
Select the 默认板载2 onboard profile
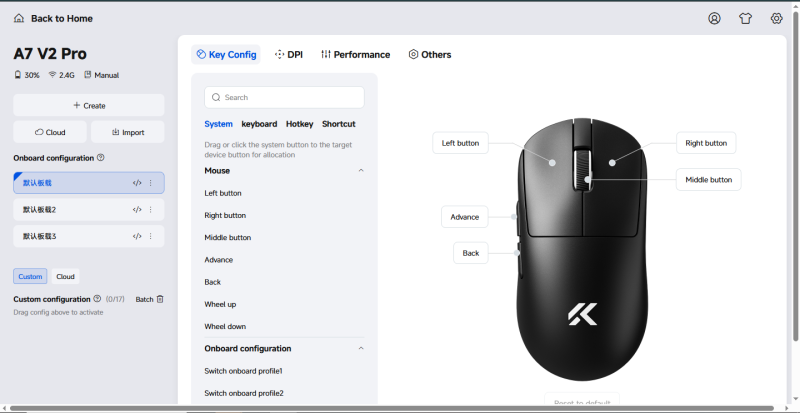89,209
